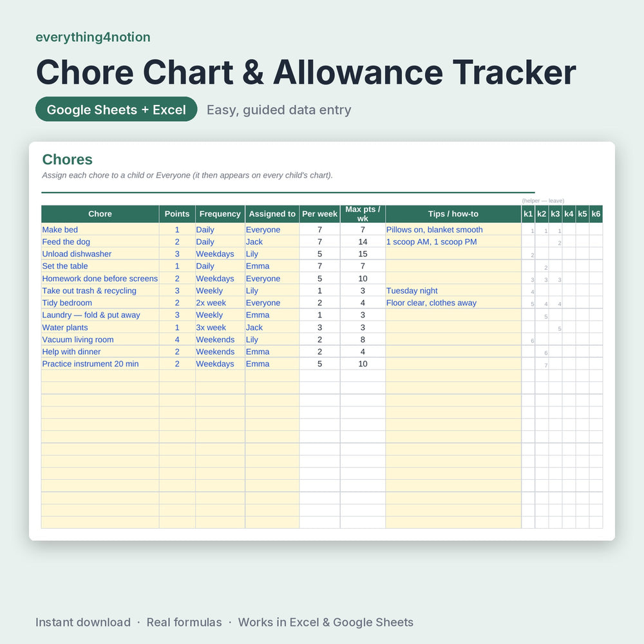Click Frequency 2x week for Tidy bedroom
This screenshot has width=644, height=644.
220,303
